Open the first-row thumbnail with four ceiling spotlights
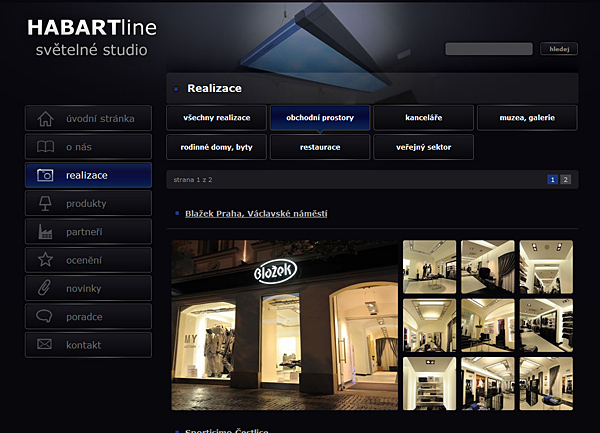This screenshot has height=433, width=600. click(546, 267)
